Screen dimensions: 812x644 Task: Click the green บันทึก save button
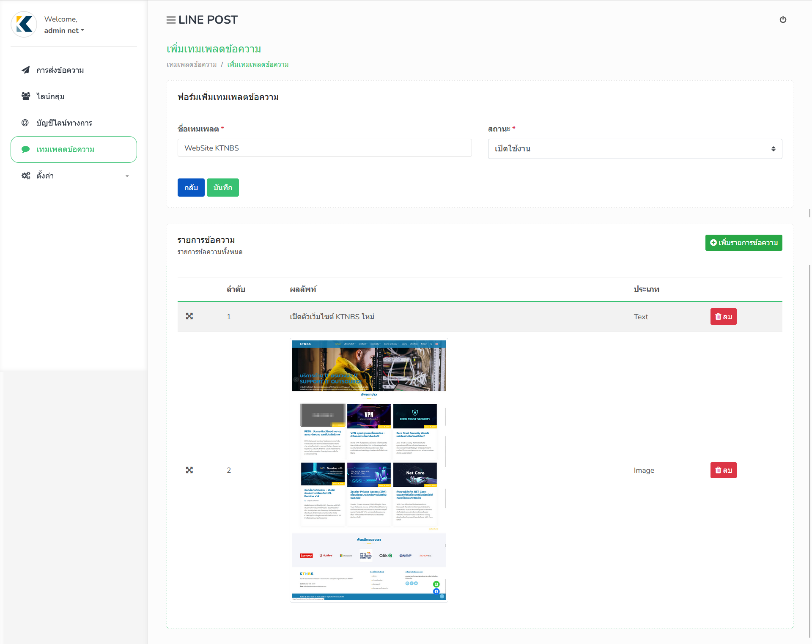tap(223, 188)
